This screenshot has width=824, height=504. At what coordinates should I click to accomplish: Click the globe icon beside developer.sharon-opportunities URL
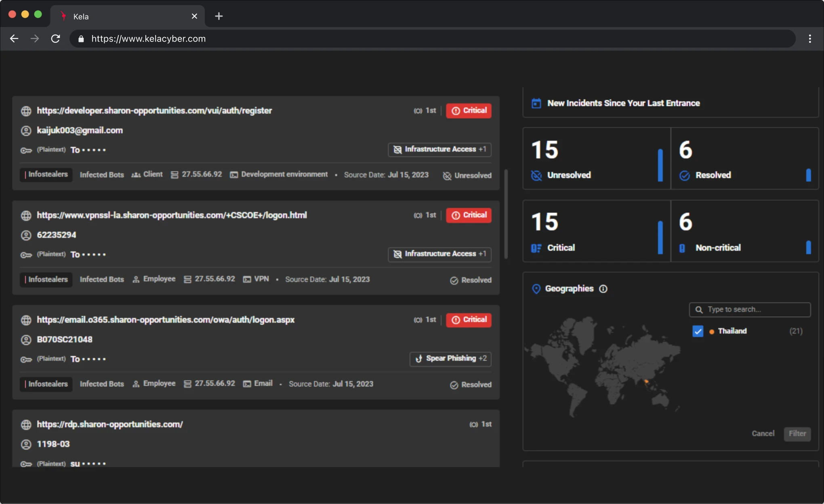point(26,111)
